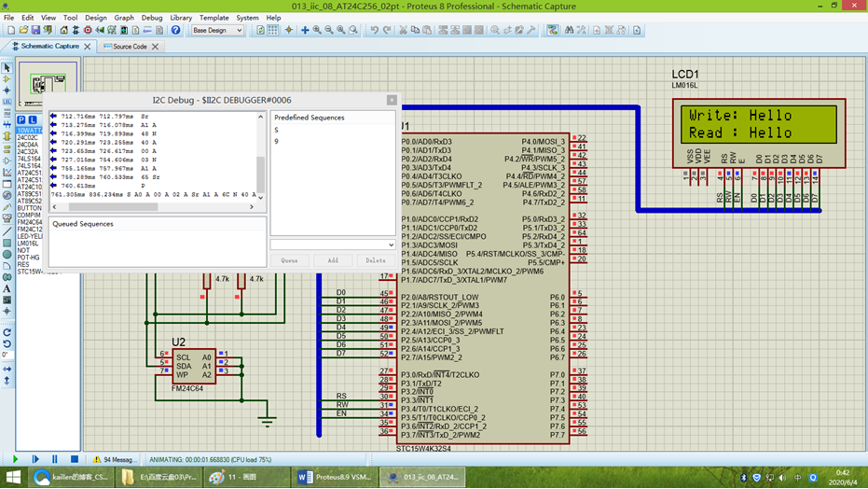Open Windows Start button
This screenshot has height=489, width=868.
[13, 478]
